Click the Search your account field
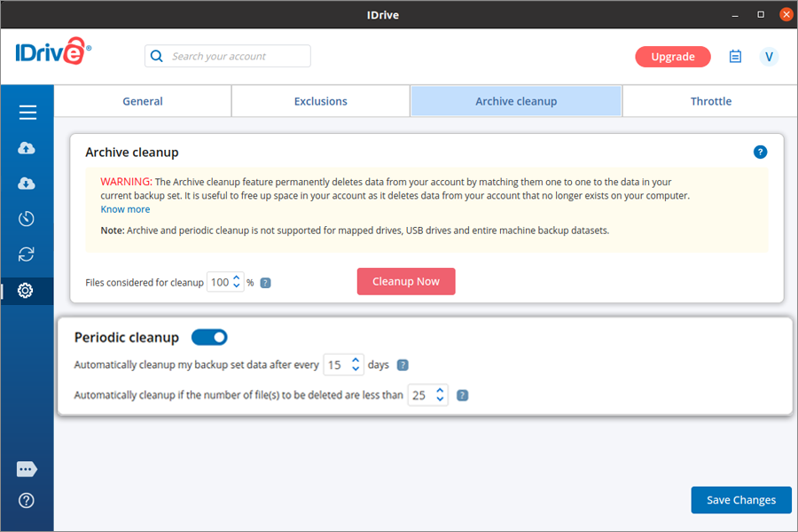Screen dimensions: 798x532 pos(228,57)
